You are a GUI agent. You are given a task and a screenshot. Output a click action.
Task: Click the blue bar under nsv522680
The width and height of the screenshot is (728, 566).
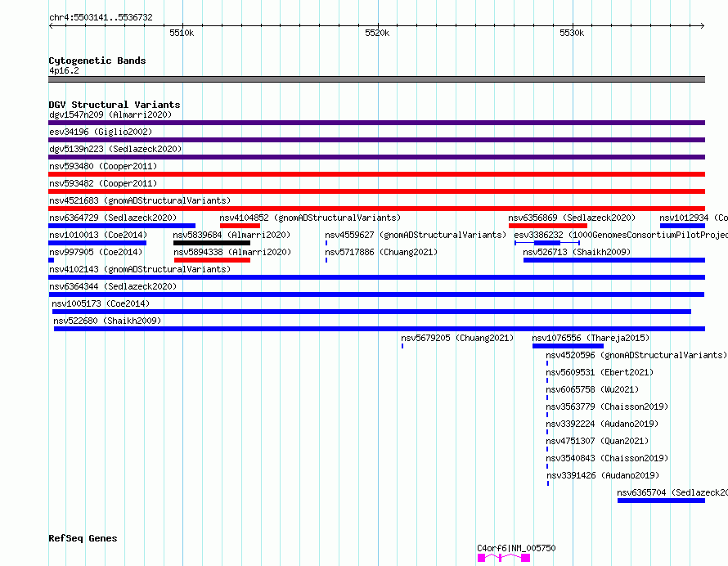coord(380,329)
